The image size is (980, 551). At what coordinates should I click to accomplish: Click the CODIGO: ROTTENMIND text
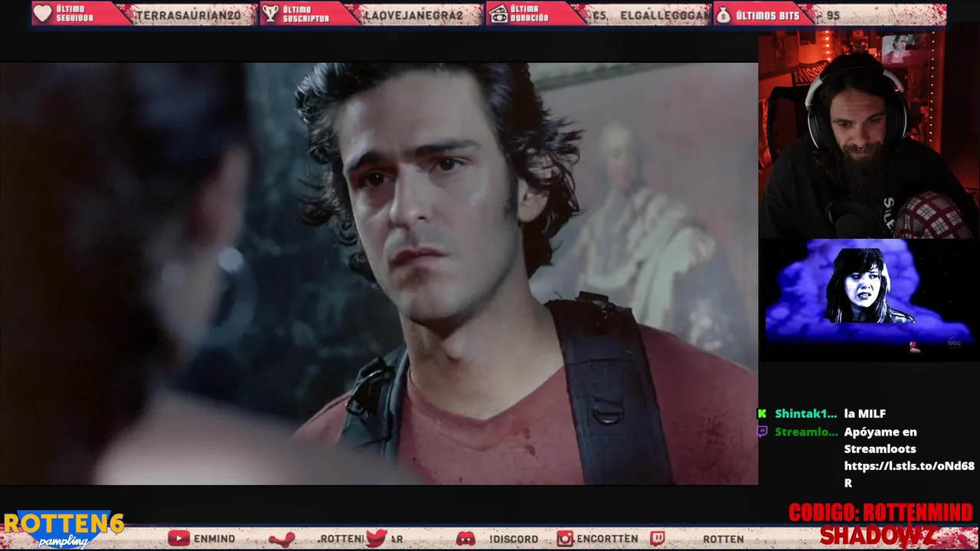[880, 512]
